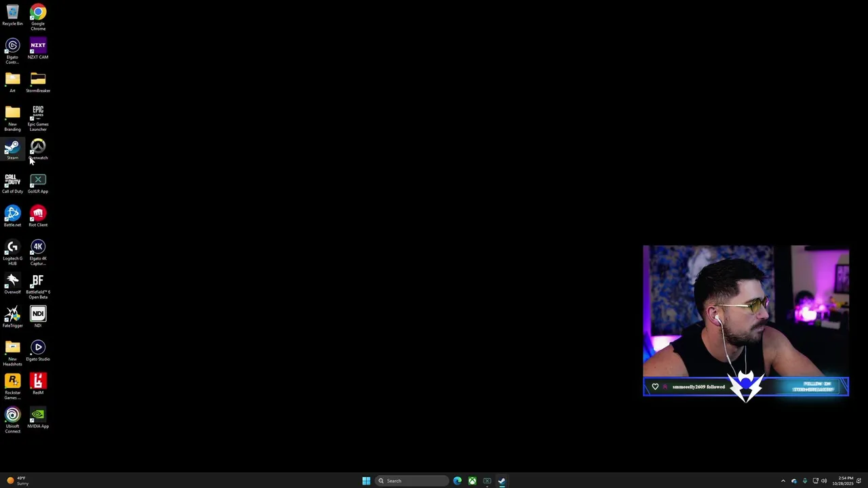The height and width of the screenshot is (488, 868).
Task: Select the Call of Duty shortcut
Action: click(12, 183)
